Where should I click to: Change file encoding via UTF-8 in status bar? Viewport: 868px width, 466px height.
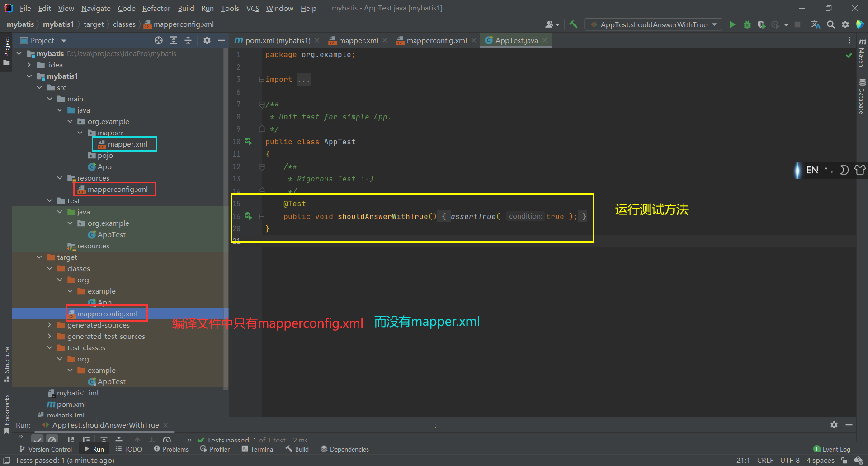tap(790, 460)
